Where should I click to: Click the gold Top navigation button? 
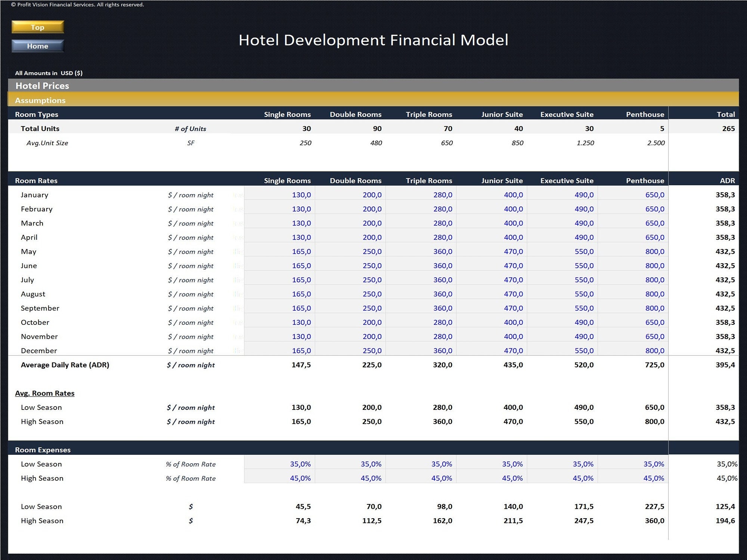click(37, 27)
